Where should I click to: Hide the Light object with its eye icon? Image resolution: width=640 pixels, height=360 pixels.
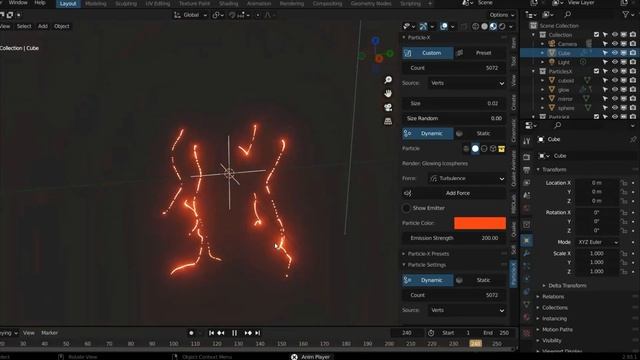(614, 62)
